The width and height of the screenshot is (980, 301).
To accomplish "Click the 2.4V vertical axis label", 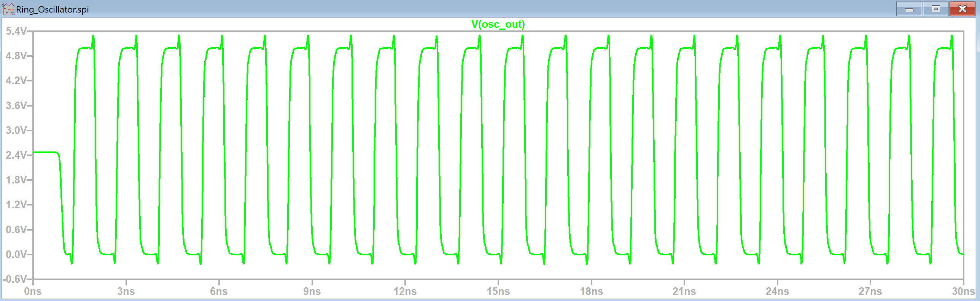I will pyautogui.click(x=16, y=155).
